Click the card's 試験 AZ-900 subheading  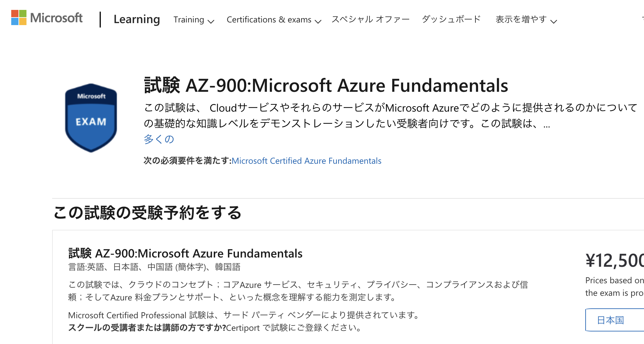(x=185, y=253)
